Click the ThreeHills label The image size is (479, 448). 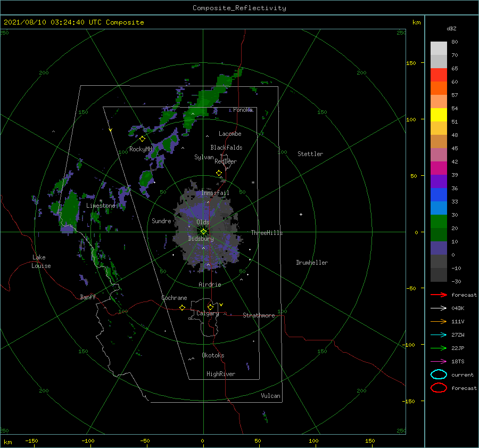tap(267, 233)
